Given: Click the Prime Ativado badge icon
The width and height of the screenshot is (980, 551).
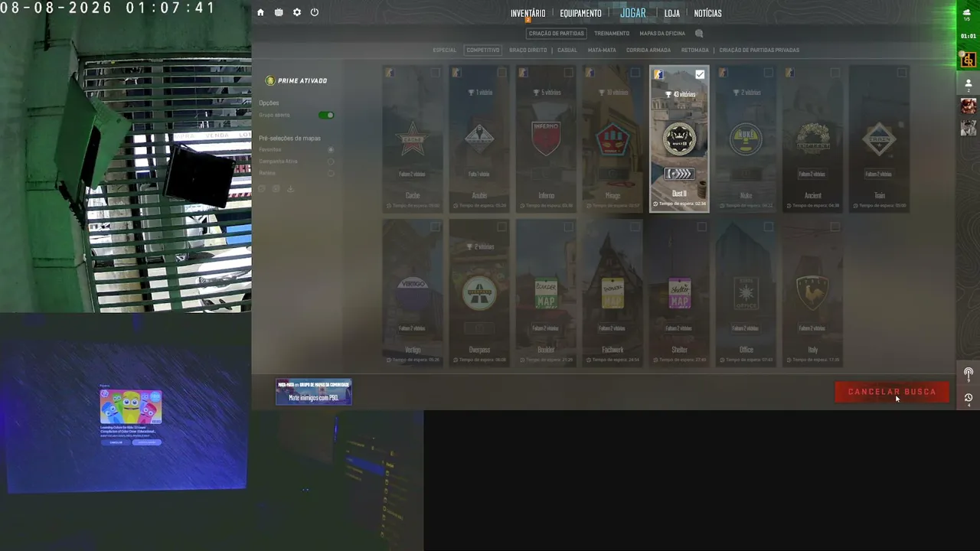Looking at the screenshot, I should click(270, 80).
